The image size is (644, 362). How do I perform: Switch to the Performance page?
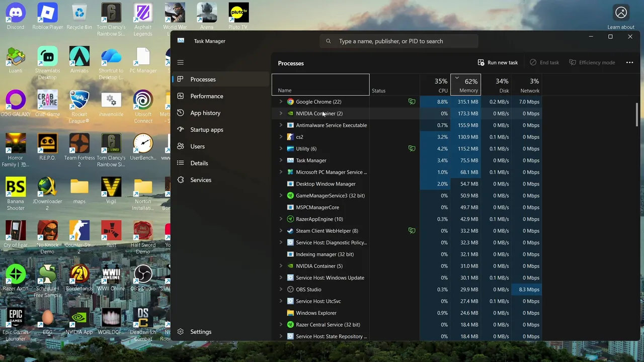pos(220,96)
